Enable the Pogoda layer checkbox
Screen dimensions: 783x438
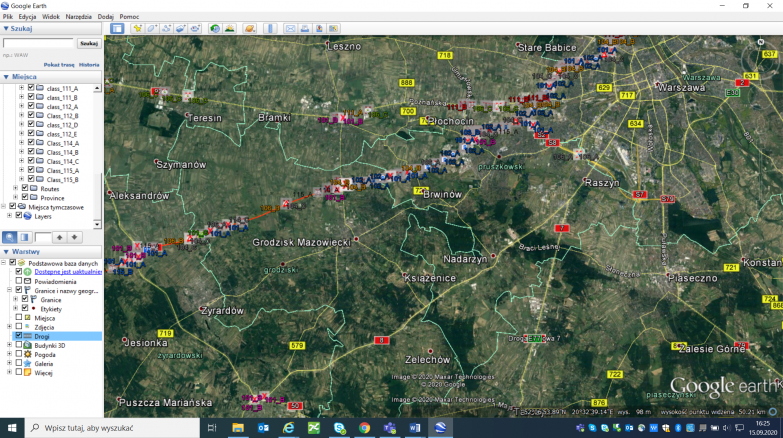[19, 354]
